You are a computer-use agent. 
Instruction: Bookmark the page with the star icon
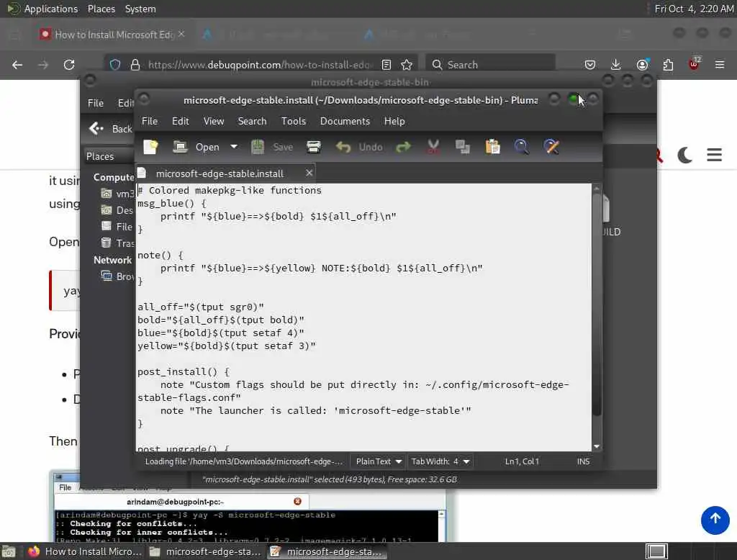[407, 65]
